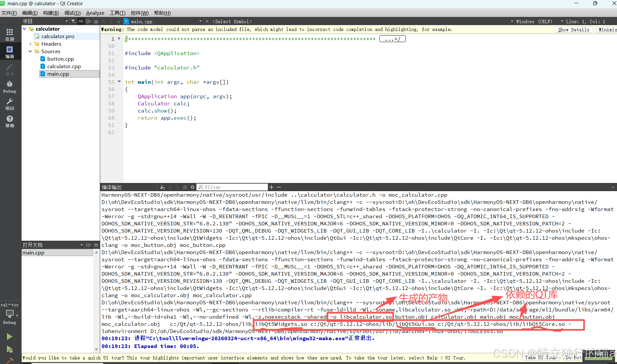617x364 pixels.
Task: Open compile output settings gear
Action: pyautogui.click(x=193, y=187)
